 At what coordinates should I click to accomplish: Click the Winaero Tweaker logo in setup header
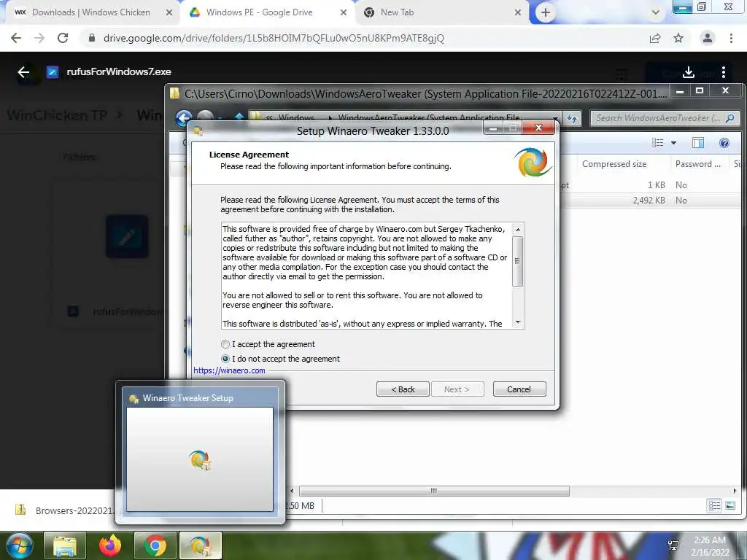tap(533, 163)
